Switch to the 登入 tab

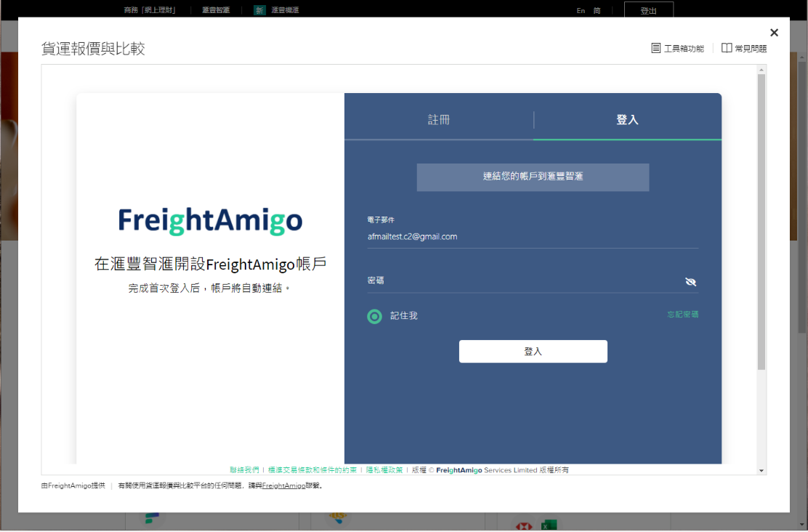click(628, 120)
